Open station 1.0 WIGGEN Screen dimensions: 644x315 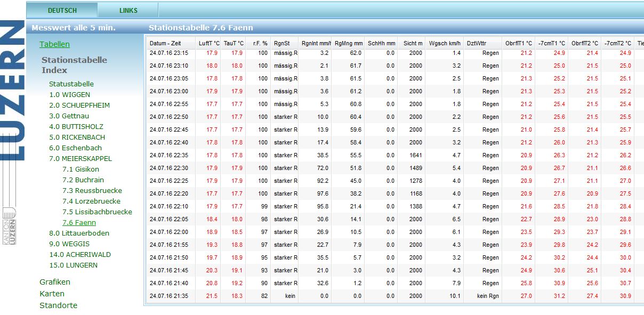tap(69, 94)
